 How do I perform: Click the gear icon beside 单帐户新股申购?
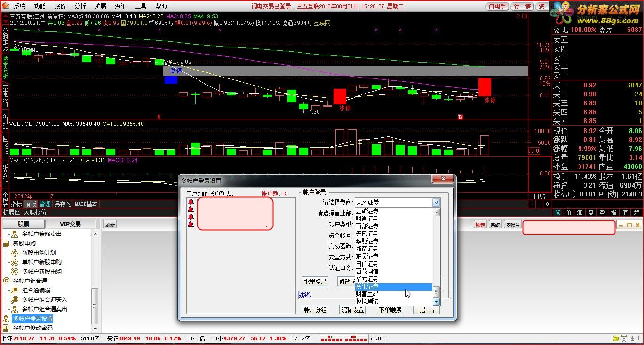15,262
